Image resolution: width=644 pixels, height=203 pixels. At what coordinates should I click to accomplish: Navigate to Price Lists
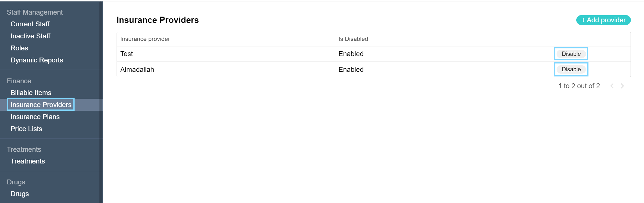(x=26, y=129)
